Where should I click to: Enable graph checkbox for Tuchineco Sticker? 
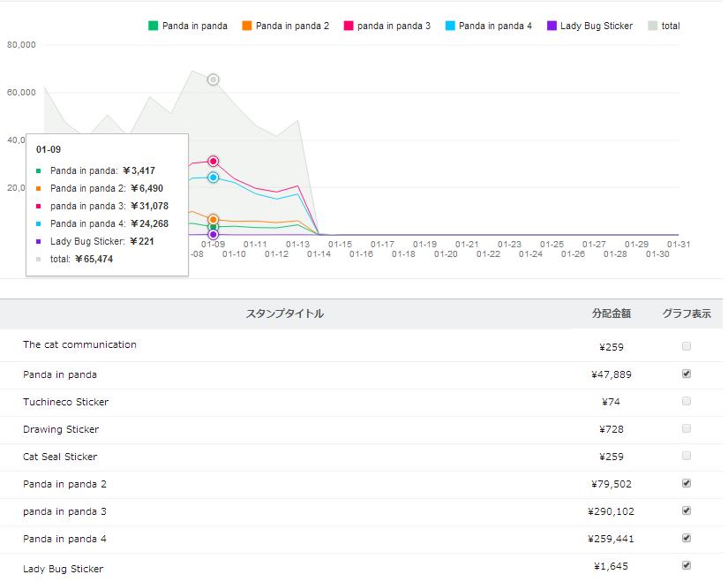(x=687, y=401)
